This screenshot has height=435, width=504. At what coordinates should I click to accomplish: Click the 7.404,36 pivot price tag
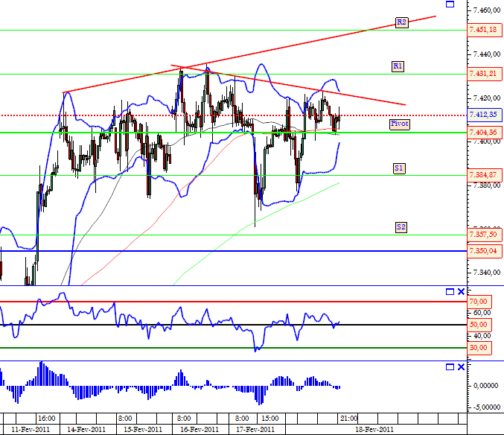click(x=485, y=132)
